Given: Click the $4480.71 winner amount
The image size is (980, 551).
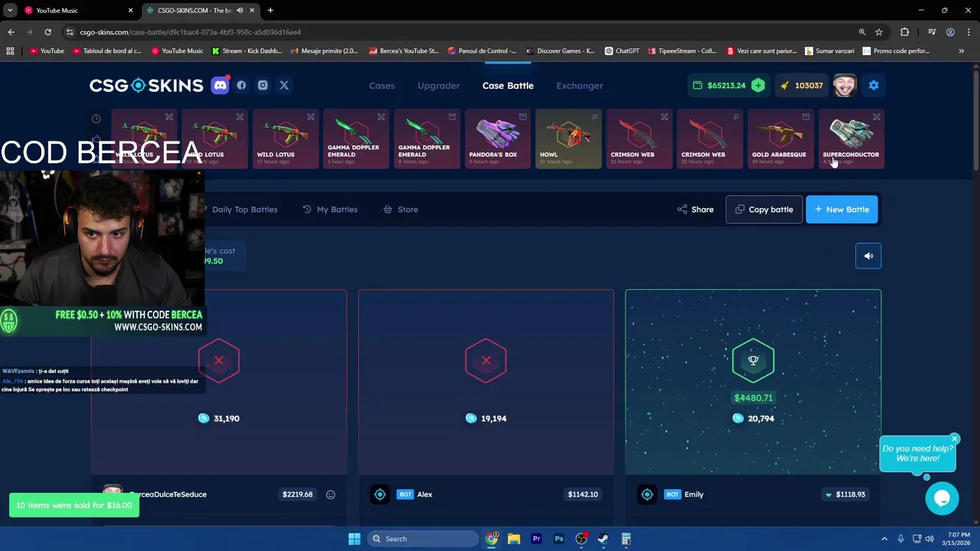Looking at the screenshot, I should pyautogui.click(x=753, y=398).
